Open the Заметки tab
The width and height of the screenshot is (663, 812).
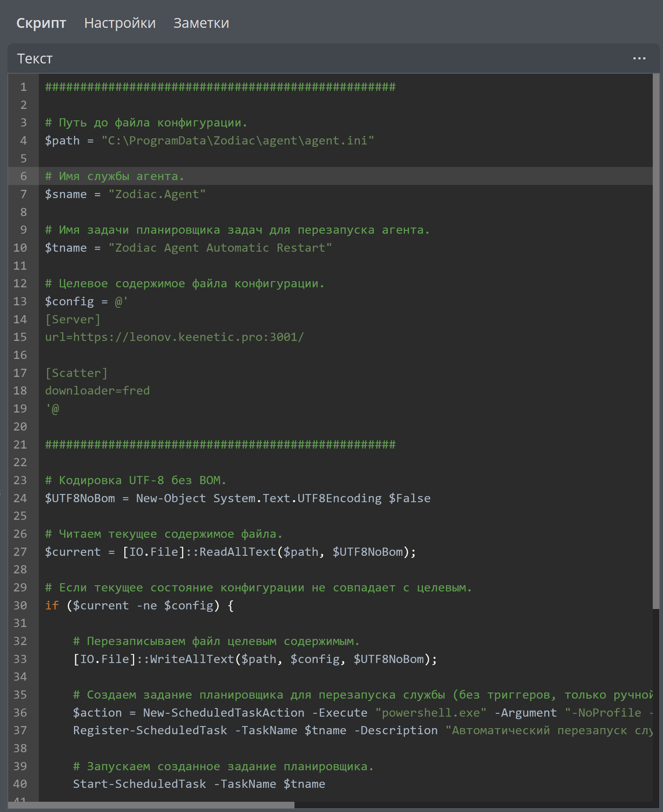pyautogui.click(x=201, y=23)
